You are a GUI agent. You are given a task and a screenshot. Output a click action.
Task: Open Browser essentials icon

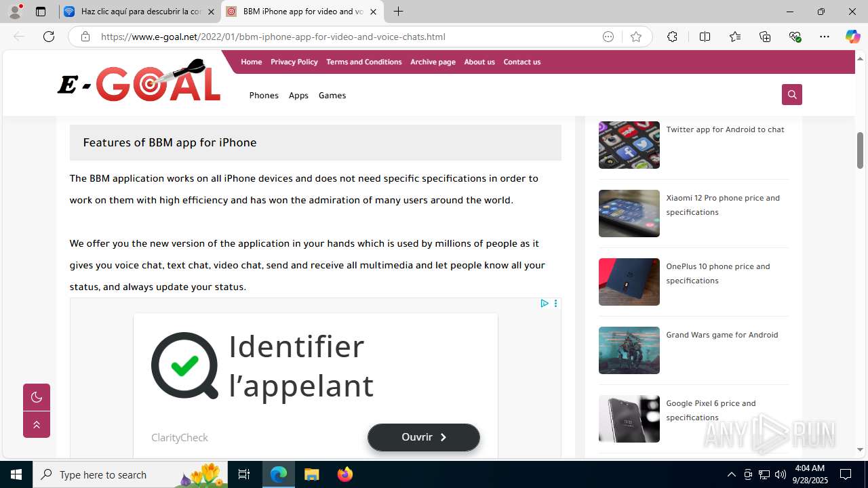(795, 37)
